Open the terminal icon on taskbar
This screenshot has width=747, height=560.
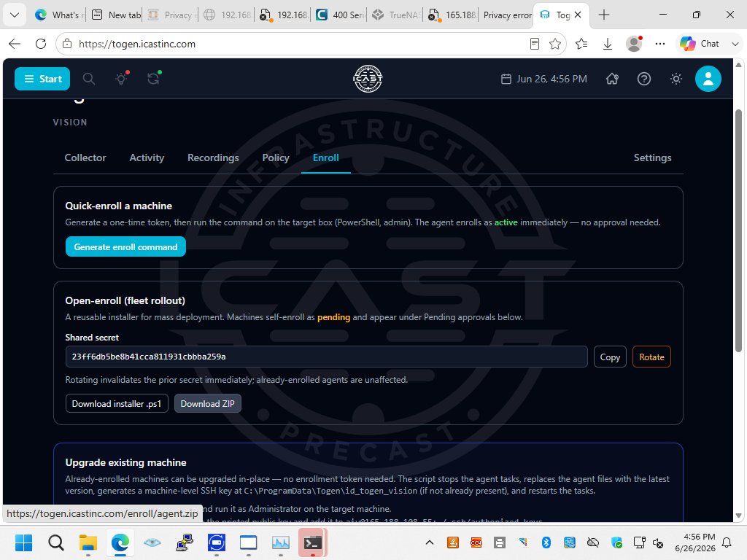(x=312, y=542)
